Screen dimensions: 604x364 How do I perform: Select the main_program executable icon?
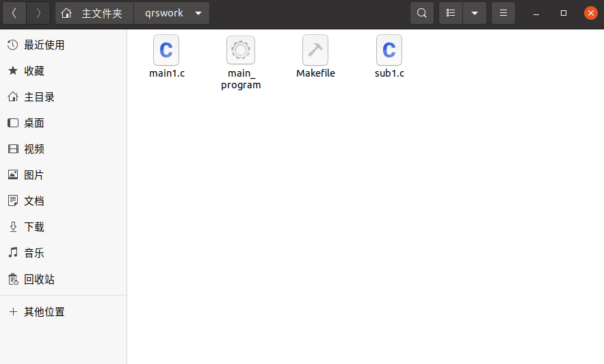241,50
